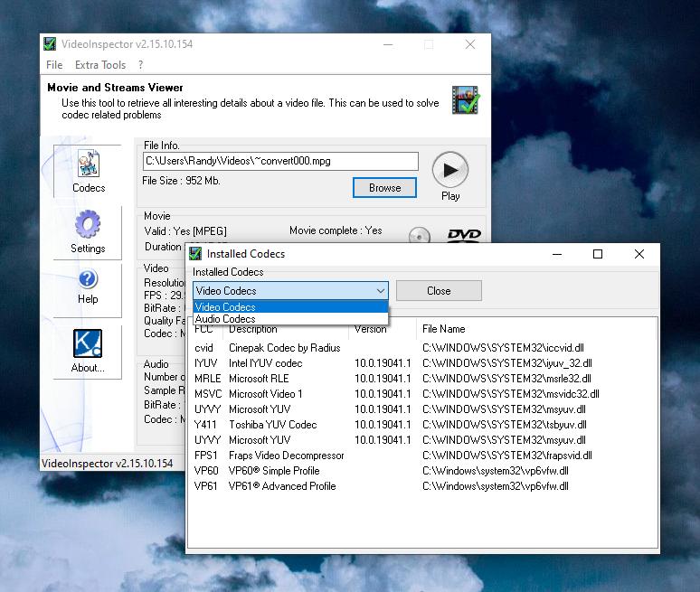Viewport: 700px width, 592px height.
Task: Open the ? help menu
Action: pos(140,65)
